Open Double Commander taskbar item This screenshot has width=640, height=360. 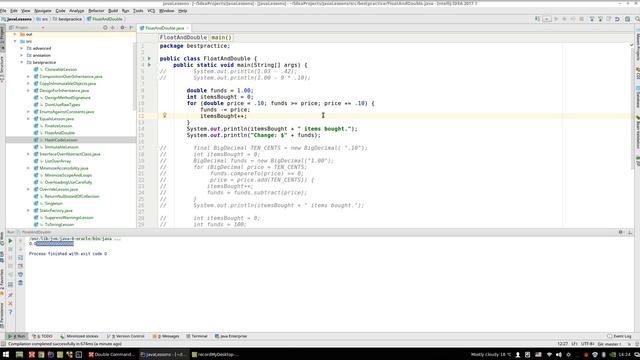tap(112, 354)
